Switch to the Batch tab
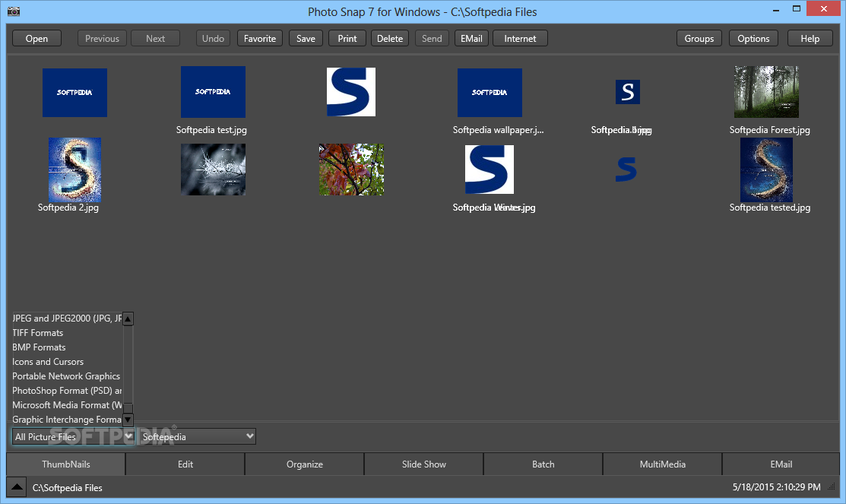The image size is (846, 504). (543, 464)
